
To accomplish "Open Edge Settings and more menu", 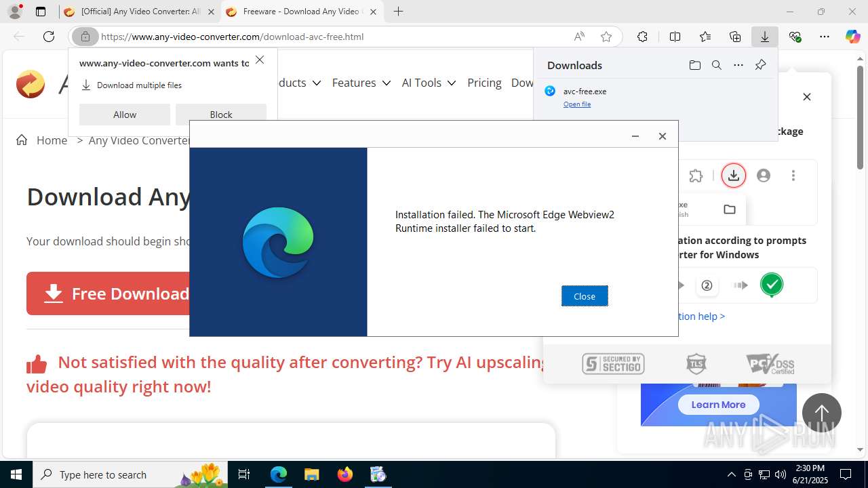I will (x=825, y=37).
